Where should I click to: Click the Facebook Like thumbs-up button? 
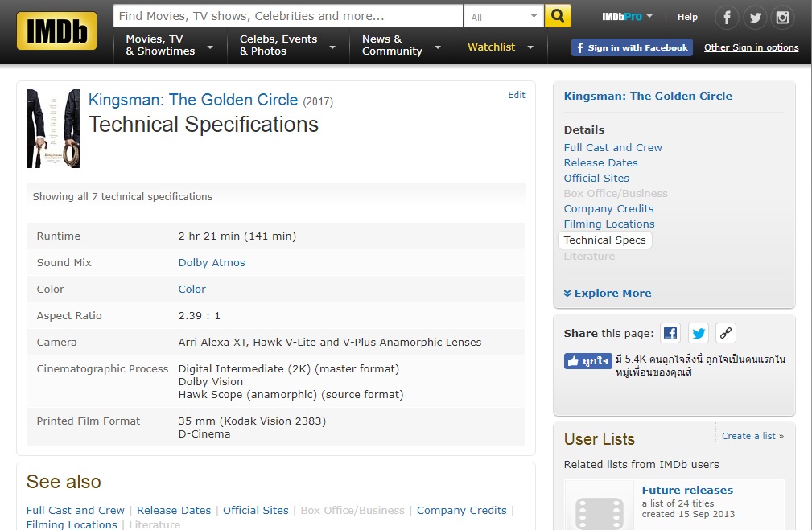pos(587,361)
